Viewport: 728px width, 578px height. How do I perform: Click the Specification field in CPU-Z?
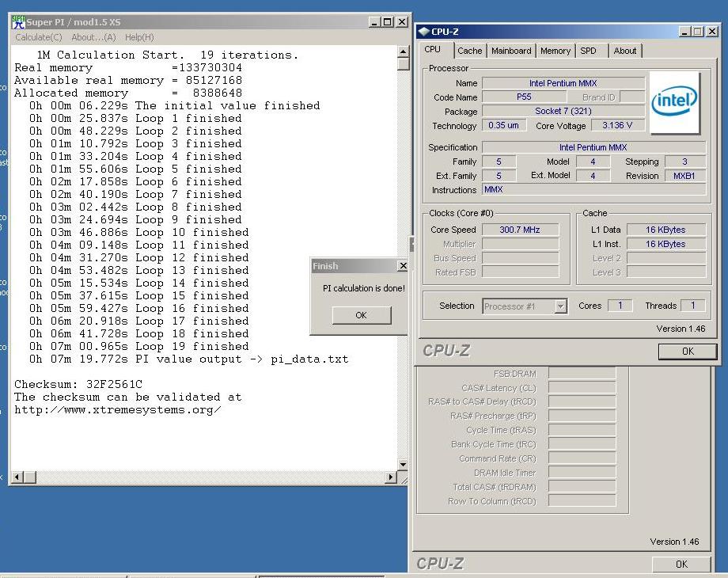click(x=593, y=147)
